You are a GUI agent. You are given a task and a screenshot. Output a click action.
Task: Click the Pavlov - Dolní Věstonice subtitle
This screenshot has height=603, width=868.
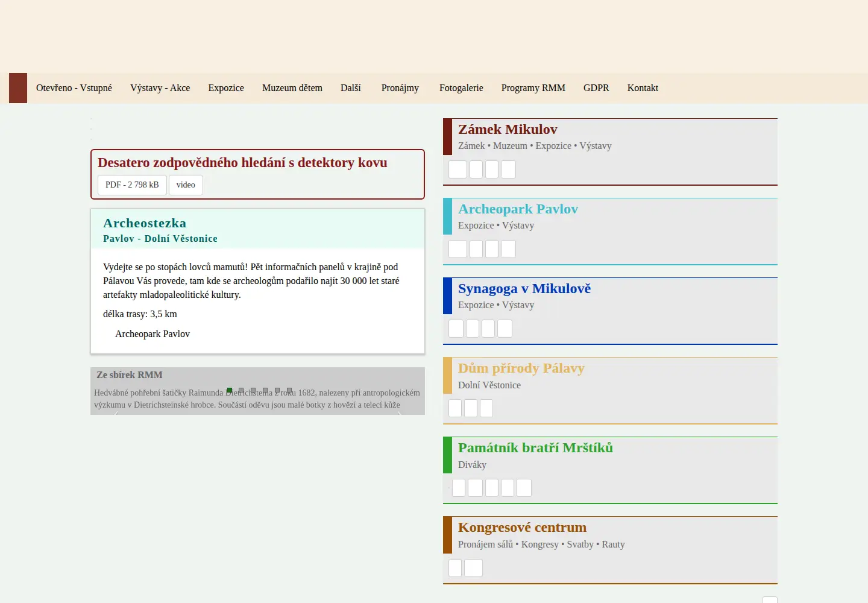(160, 239)
